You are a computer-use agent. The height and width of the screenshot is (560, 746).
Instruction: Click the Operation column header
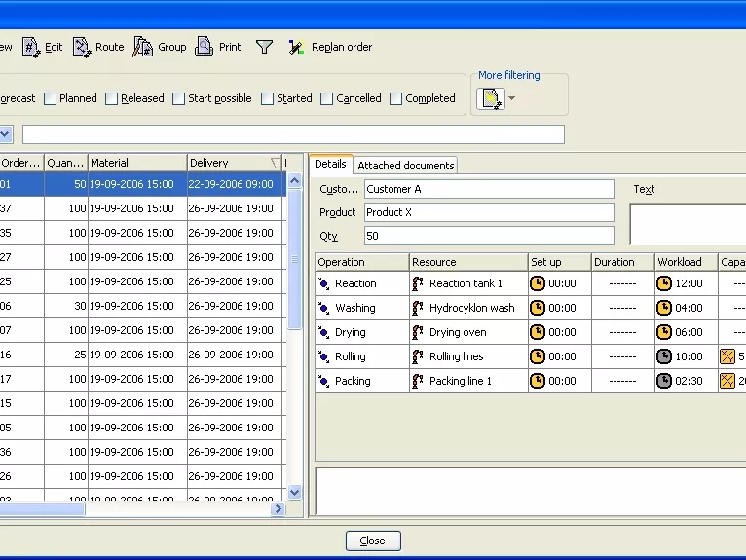[362, 262]
